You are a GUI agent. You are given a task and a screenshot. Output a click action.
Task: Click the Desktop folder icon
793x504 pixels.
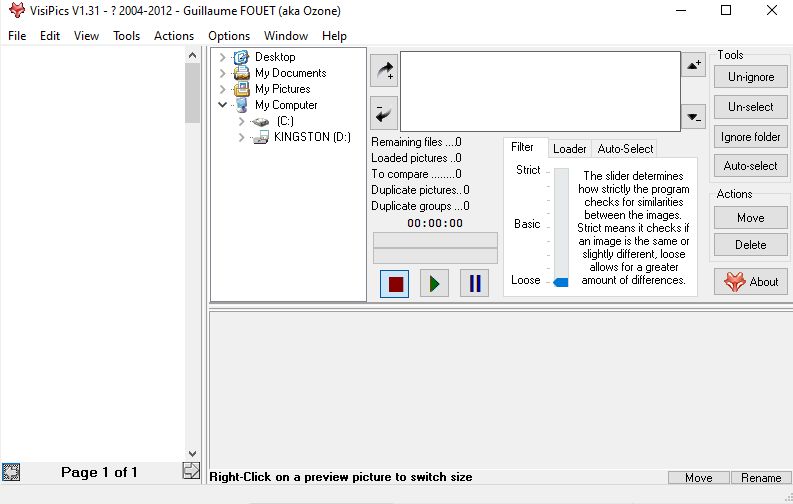tap(241, 57)
